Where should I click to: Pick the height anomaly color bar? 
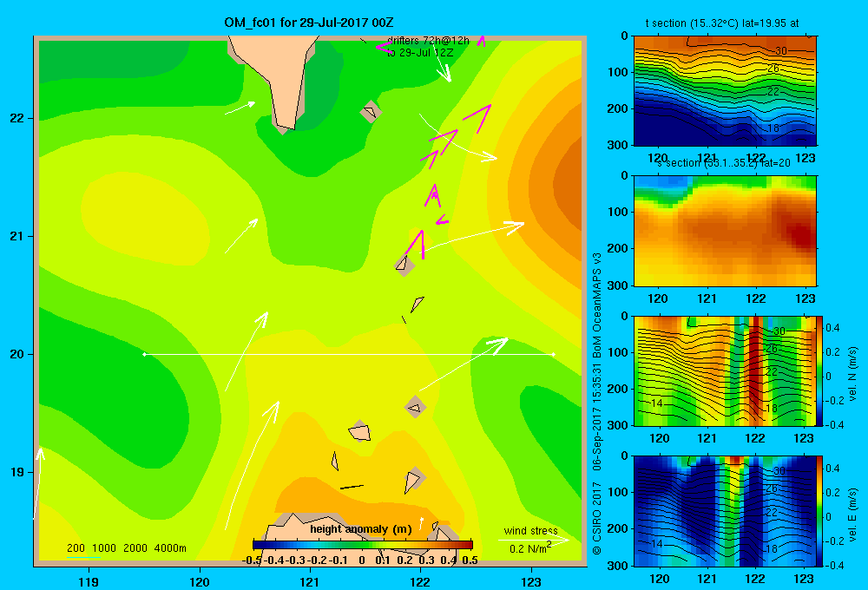click(x=363, y=545)
